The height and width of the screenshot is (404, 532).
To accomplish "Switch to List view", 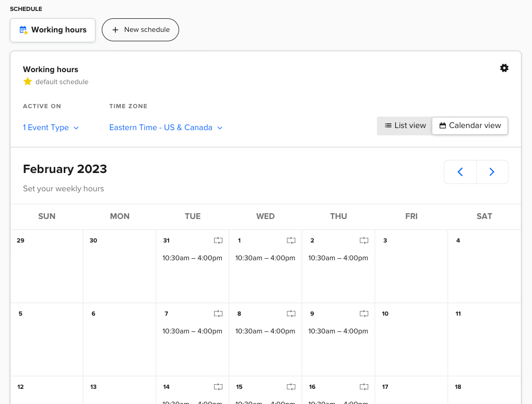I will [405, 126].
